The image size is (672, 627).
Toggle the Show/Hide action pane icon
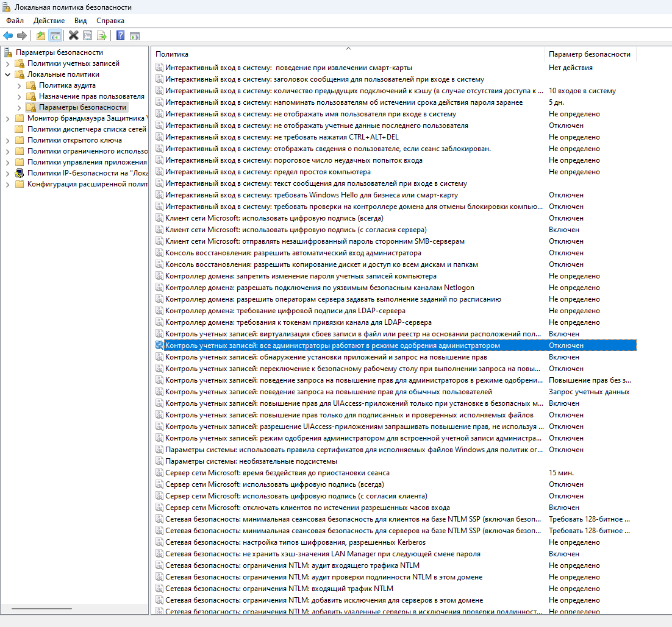[x=135, y=35]
